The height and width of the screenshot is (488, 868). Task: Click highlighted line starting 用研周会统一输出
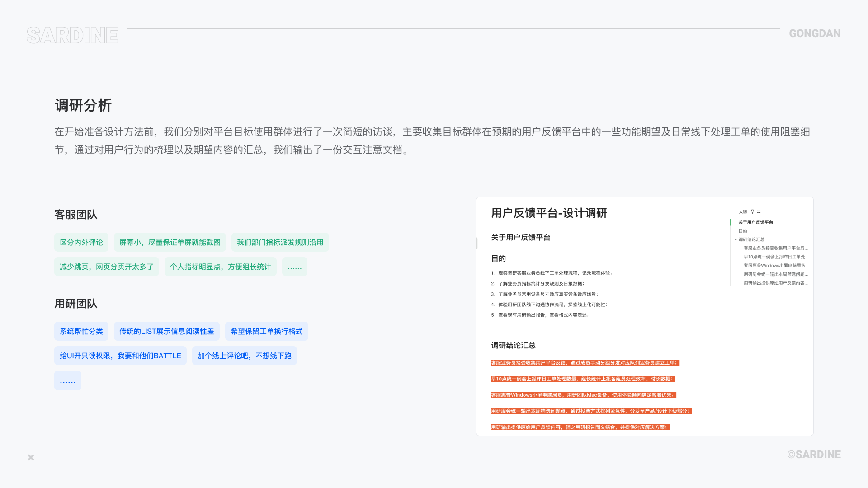591,411
